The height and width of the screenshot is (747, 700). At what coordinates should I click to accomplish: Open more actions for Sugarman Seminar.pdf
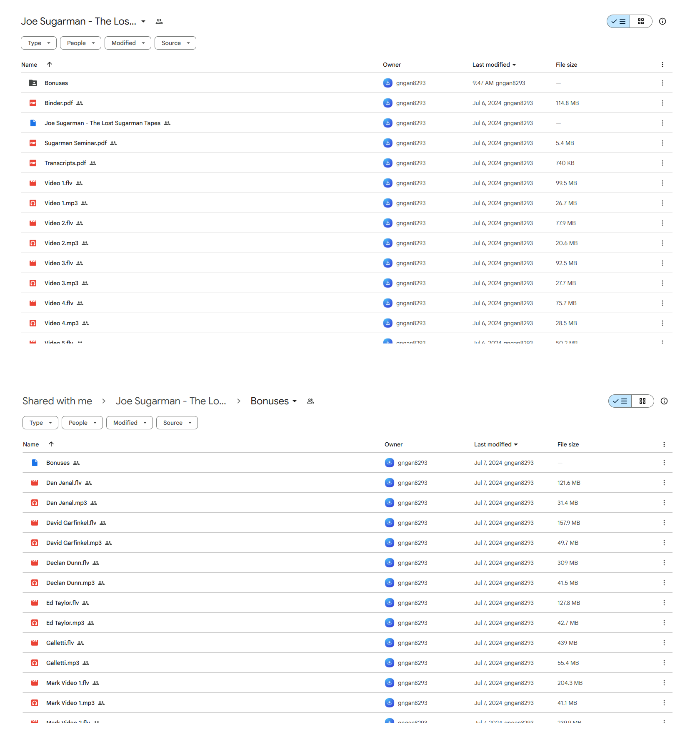click(x=662, y=143)
